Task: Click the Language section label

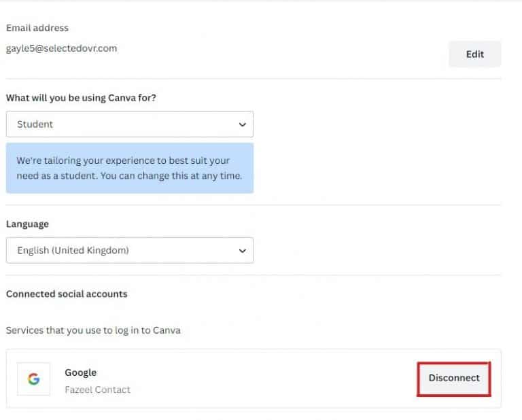Action: tap(27, 224)
